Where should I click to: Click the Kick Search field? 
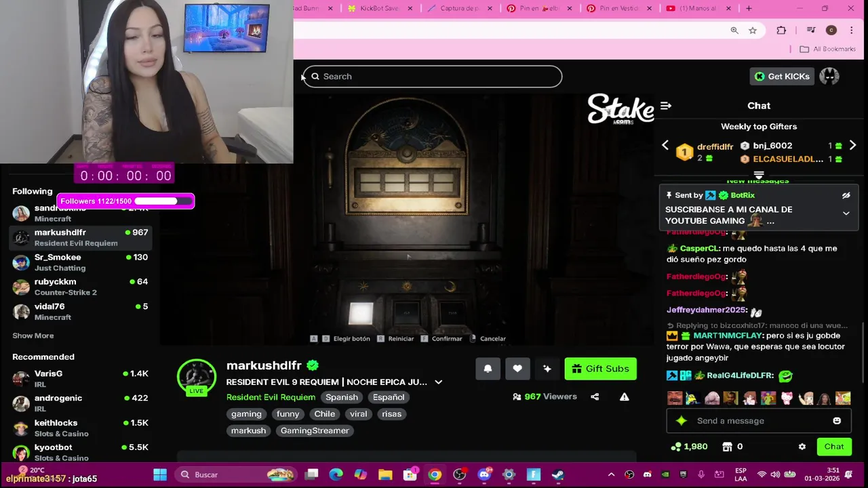coord(433,77)
